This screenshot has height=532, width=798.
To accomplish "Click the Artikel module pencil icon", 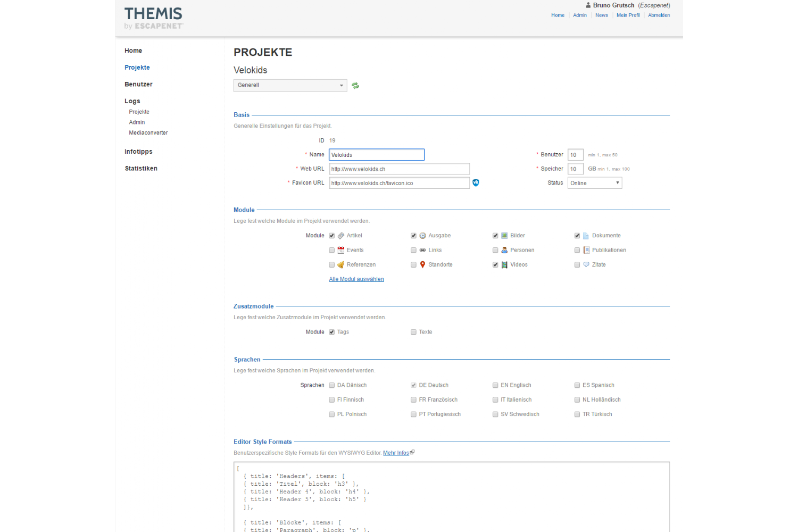I will (x=341, y=236).
